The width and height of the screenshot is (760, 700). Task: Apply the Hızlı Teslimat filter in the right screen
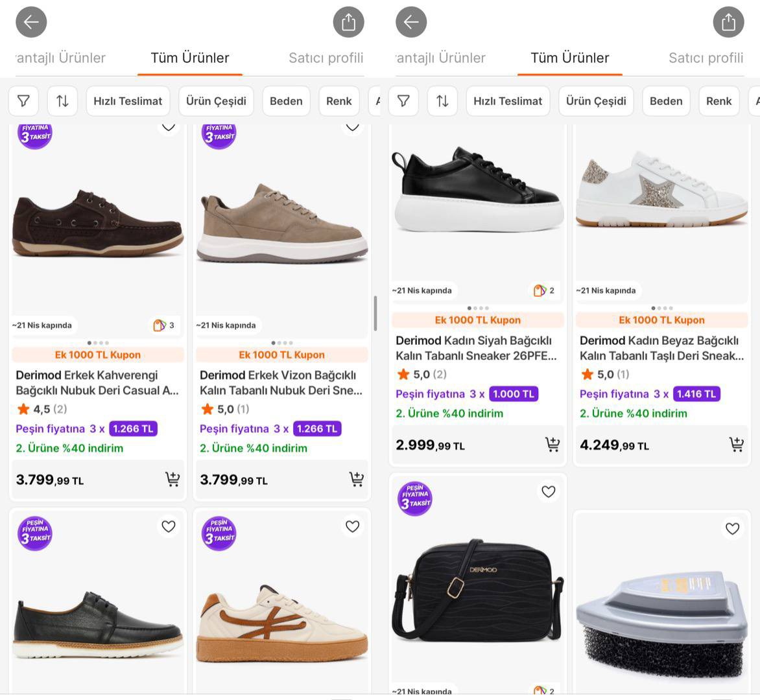pos(508,101)
